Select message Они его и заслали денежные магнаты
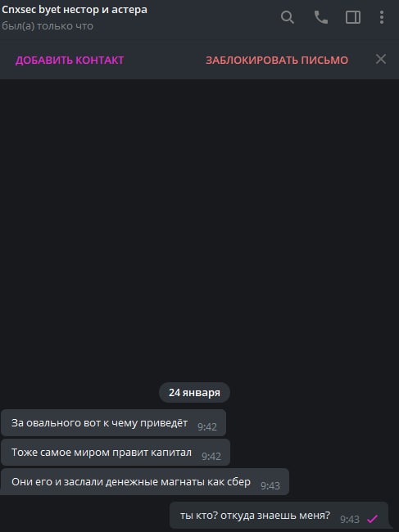The width and height of the screenshot is (399, 532). click(x=145, y=482)
